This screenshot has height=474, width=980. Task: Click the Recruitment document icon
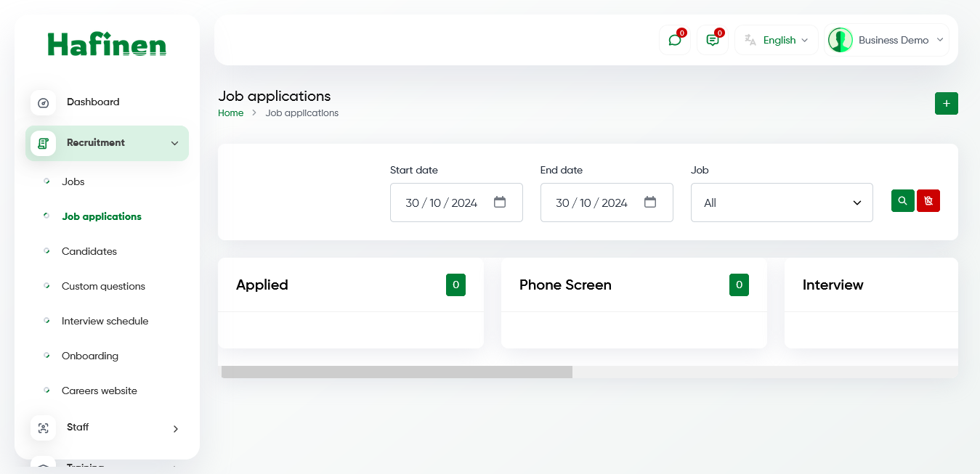tap(44, 143)
